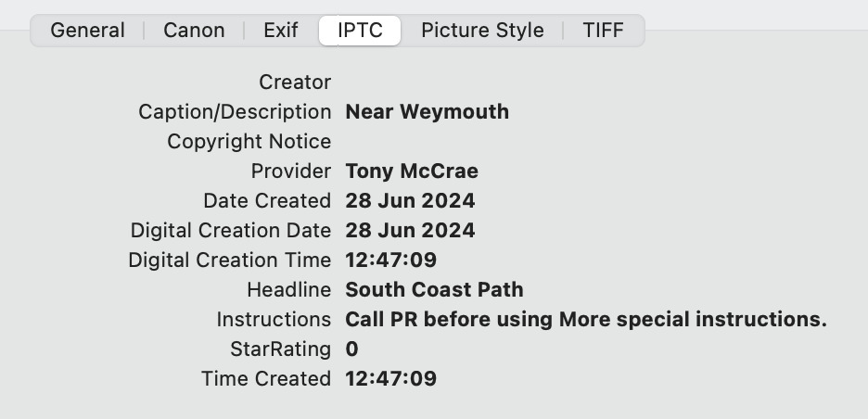Click the Instructions field label
This screenshot has height=419, width=868.
click(x=274, y=320)
